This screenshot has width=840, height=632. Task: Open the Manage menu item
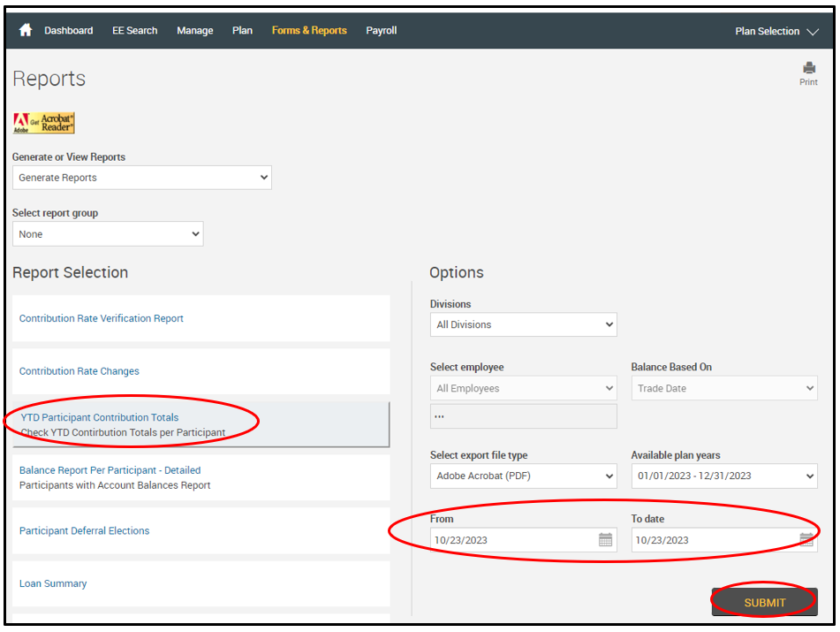coord(194,30)
